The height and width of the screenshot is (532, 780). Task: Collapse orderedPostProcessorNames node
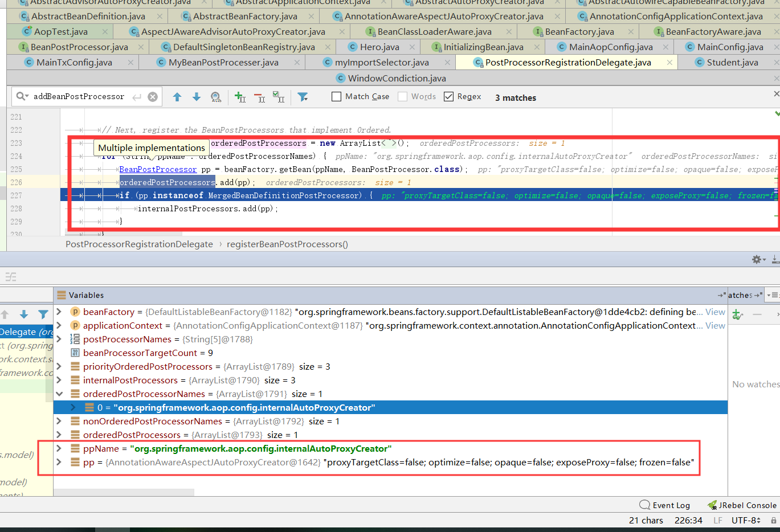(59, 394)
